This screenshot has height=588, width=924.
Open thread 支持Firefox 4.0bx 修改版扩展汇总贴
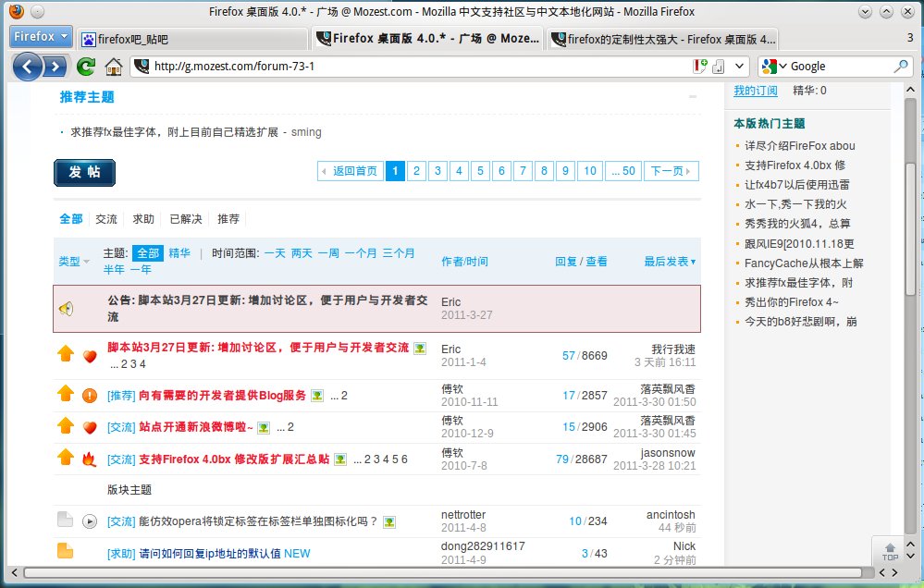click(234, 459)
